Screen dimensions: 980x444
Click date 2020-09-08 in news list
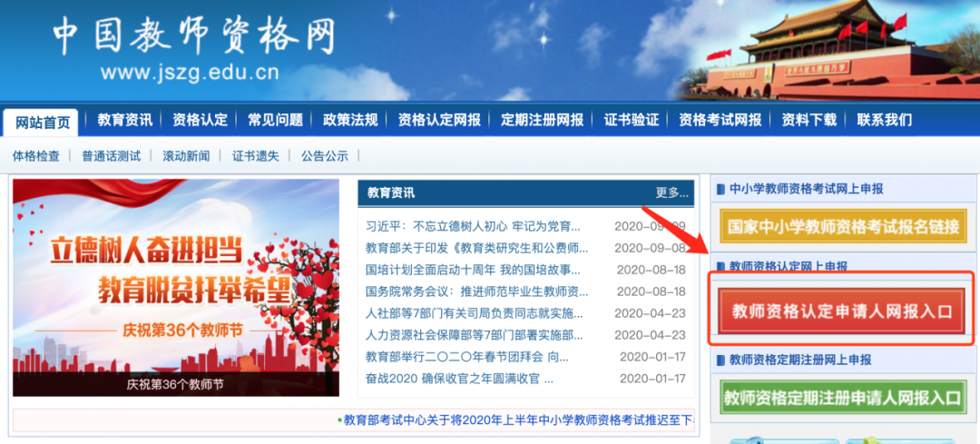point(650,248)
